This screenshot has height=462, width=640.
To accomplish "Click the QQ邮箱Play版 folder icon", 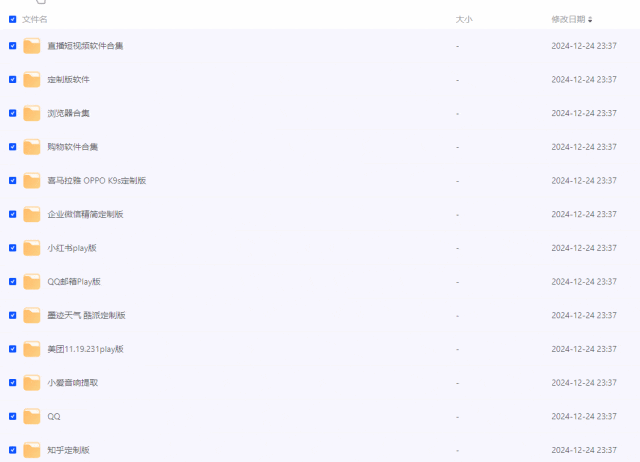I will pyautogui.click(x=31, y=282).
